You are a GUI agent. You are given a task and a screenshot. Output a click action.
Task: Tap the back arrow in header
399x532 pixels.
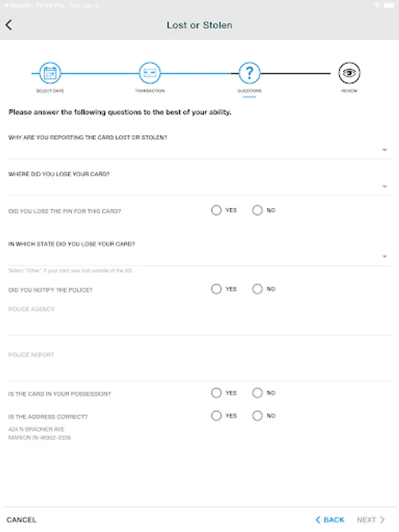click(x=9, y=25)
